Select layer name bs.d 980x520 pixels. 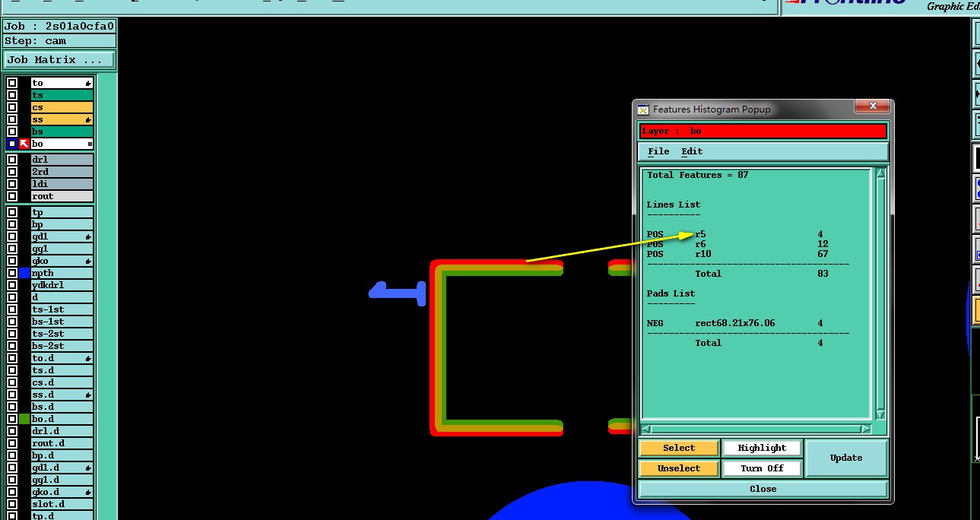tap(62, 407)
